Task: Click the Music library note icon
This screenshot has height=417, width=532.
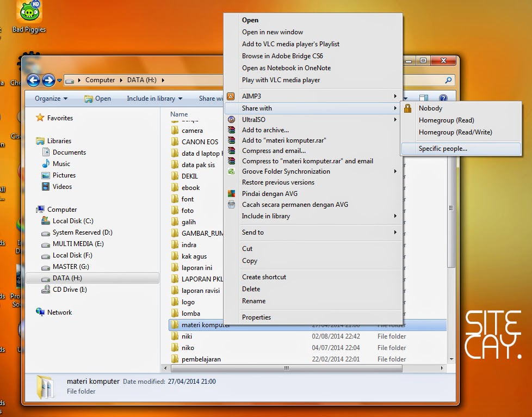Action: (46, 164)
